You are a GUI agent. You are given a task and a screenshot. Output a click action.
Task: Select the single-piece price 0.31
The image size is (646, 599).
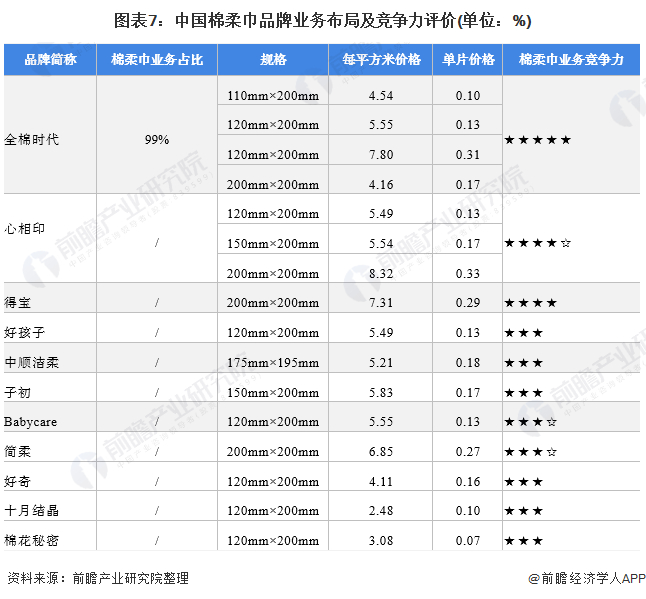click(468, 155)
